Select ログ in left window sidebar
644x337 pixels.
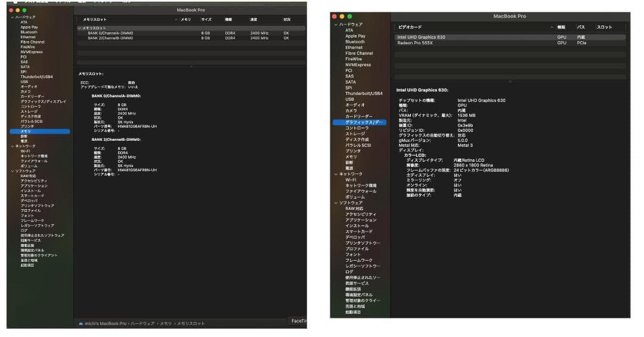(24, 231)
